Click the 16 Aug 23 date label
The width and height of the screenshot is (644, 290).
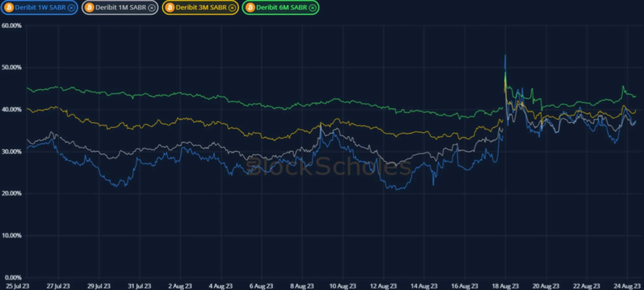[x=464, y=286]
